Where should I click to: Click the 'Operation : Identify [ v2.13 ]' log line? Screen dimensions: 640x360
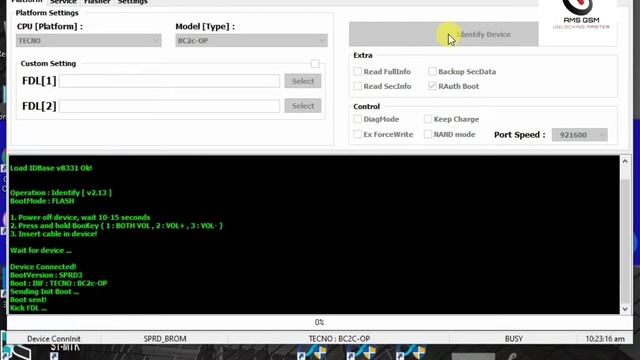pos(61,193)
